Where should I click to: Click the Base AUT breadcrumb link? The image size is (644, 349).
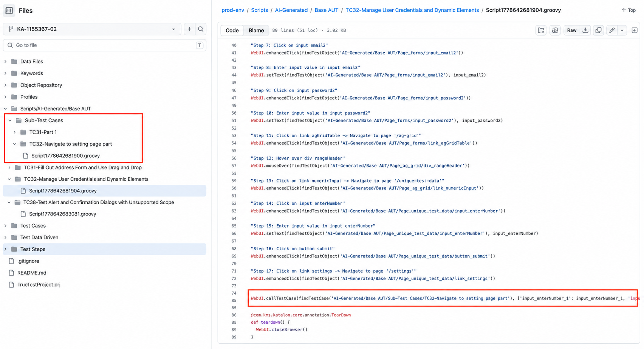[327, 10]
